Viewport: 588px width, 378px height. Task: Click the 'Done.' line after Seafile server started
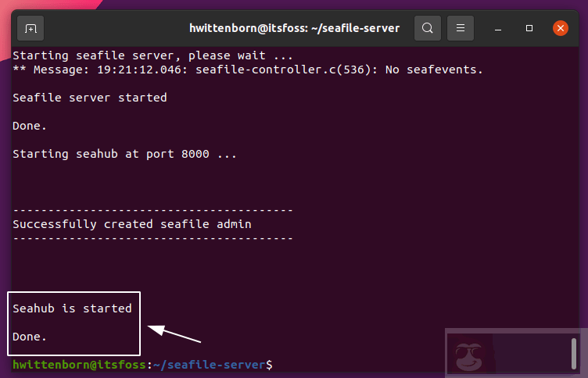(30, 126)
